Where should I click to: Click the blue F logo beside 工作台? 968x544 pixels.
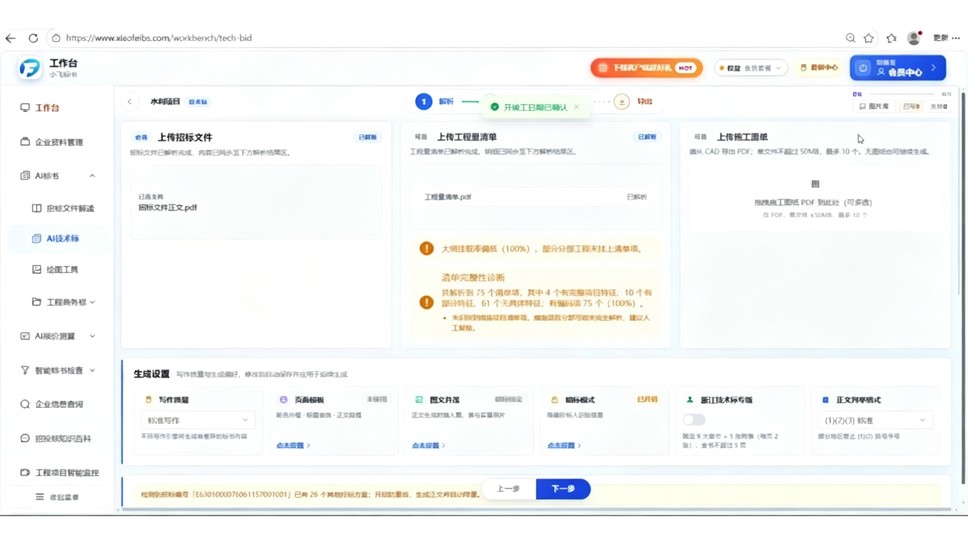pos(29,68)
